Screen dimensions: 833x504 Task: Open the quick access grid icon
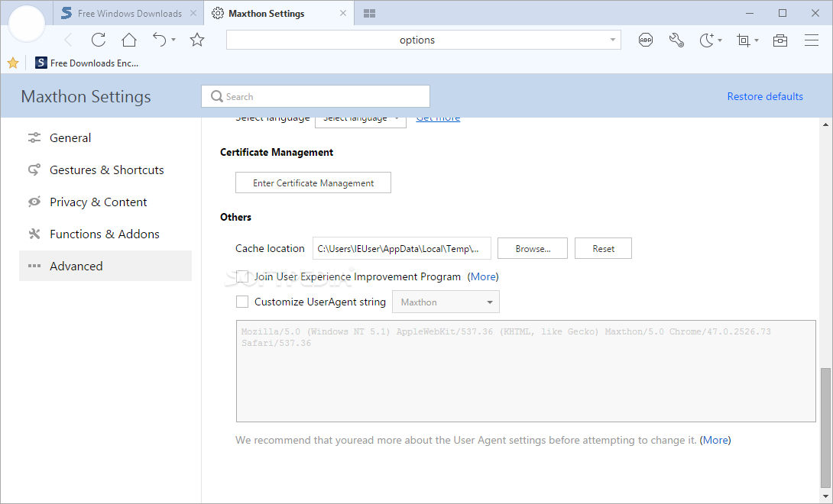370,13
